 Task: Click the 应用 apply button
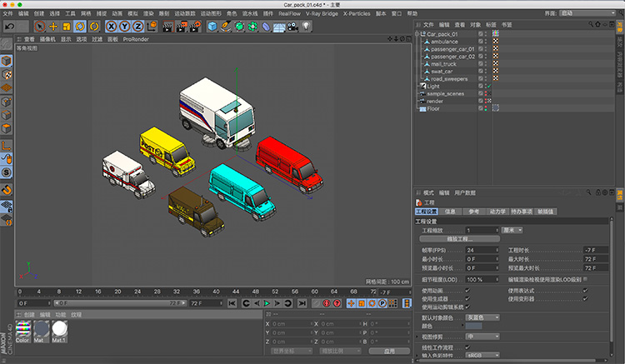[389, 351]
